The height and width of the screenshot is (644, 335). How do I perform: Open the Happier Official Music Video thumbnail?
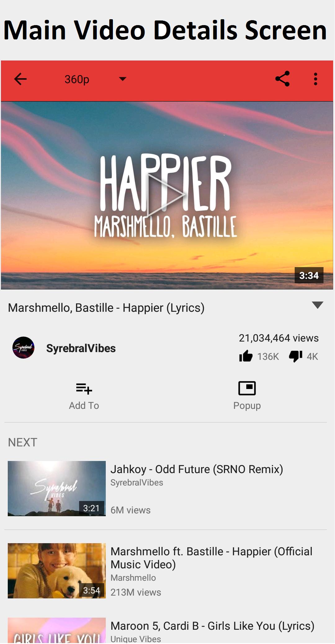point(57,571)
